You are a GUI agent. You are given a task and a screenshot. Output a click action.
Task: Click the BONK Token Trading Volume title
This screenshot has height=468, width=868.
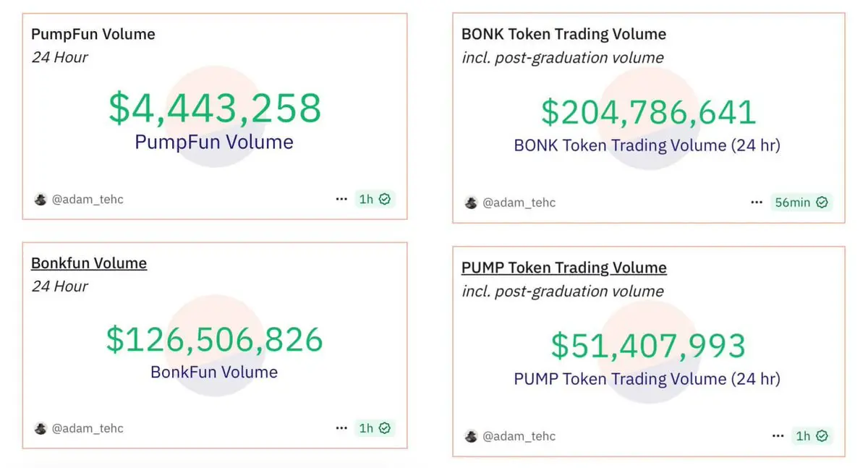click(564, 34)
